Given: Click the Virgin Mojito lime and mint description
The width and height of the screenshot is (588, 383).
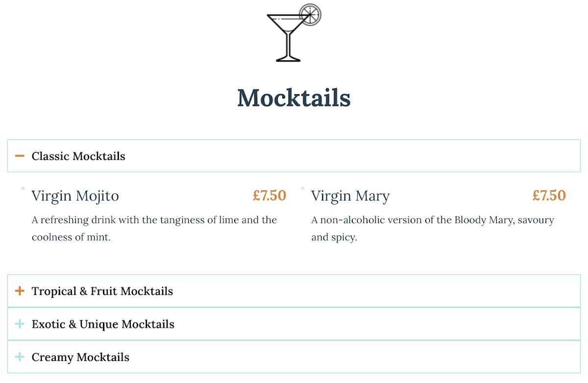Looking at the screenshot, I should (x=154, y=229).
